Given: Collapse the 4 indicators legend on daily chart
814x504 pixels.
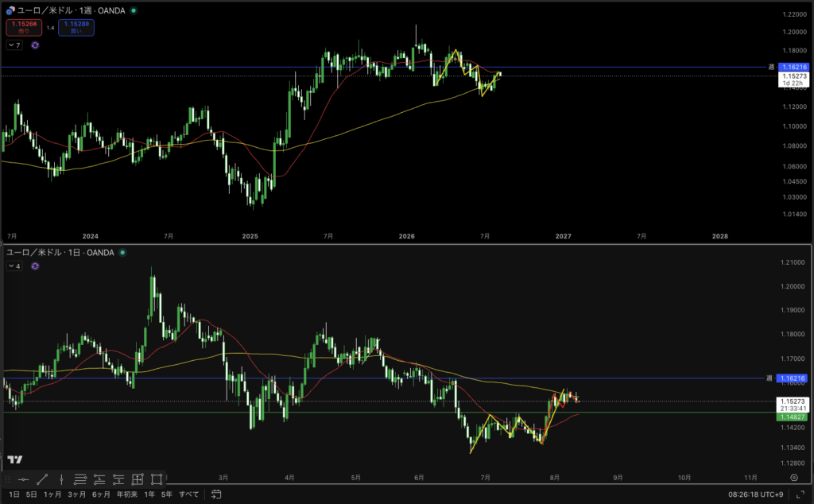Looking at the screenshot, I should 14,266.
